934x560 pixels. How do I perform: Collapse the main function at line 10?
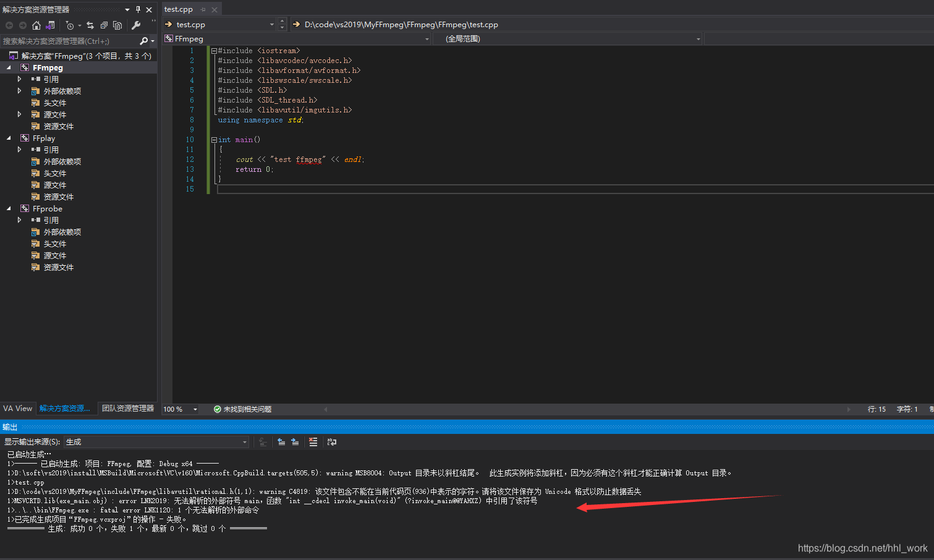pos(214,140)
